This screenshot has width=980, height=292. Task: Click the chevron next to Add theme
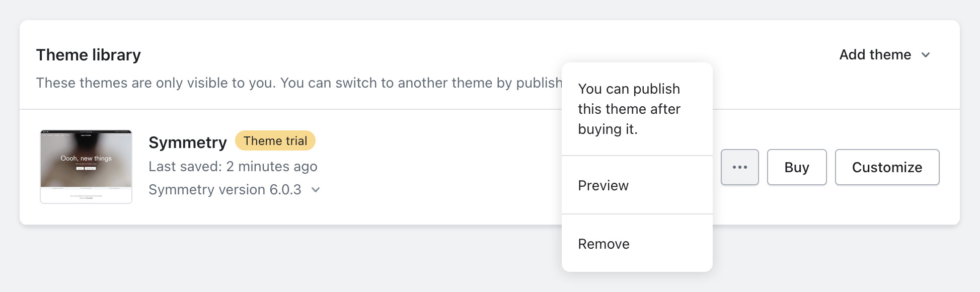point(926,55)
